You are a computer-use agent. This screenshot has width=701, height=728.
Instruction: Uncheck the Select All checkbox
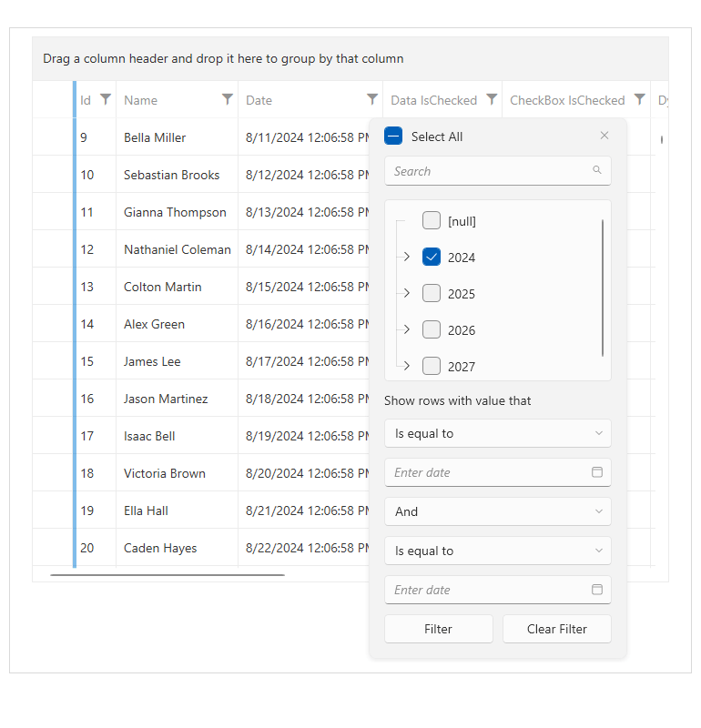[x=392, y=136]
